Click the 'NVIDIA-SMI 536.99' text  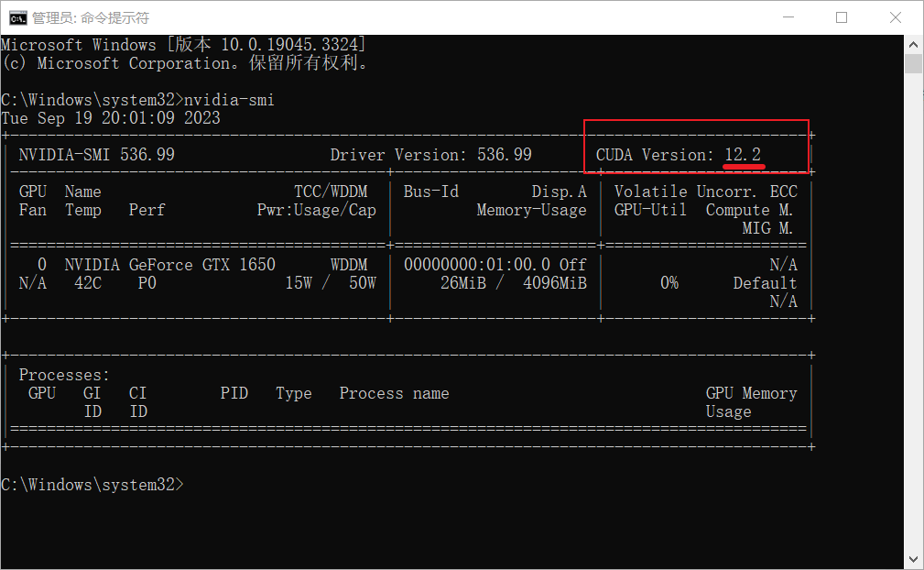[97, 155]
